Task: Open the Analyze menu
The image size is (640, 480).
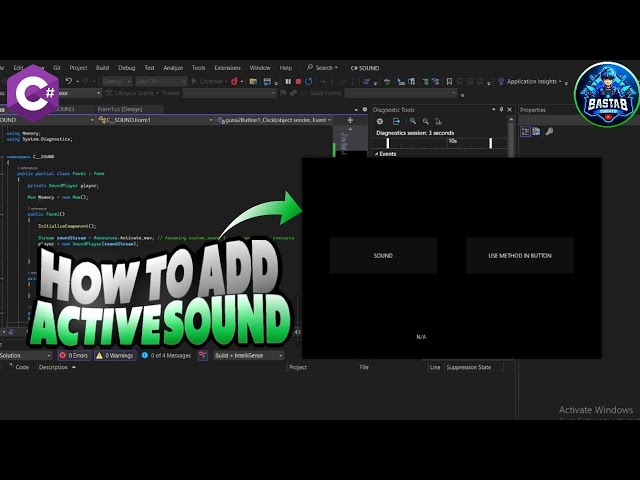Action: tap(173, 68)
